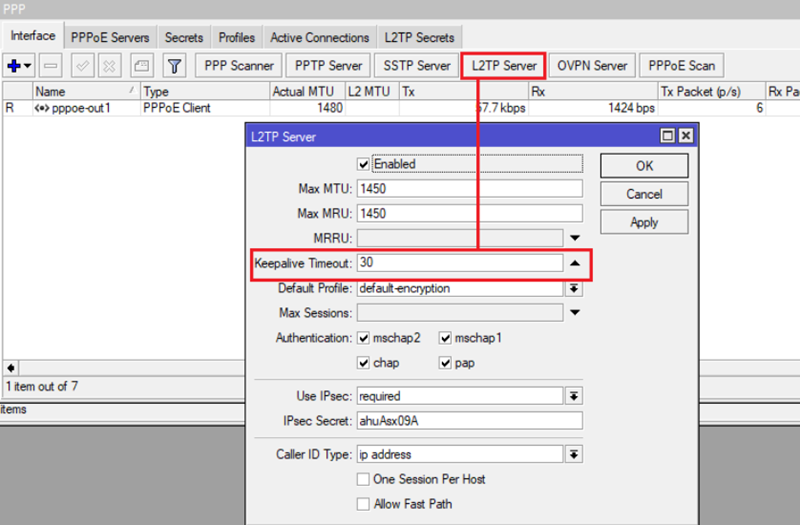The width and height of the screenshot is (800, 525).
Task: Click the horizontal scrollbar left arrow
Action: tap(10, 368)
